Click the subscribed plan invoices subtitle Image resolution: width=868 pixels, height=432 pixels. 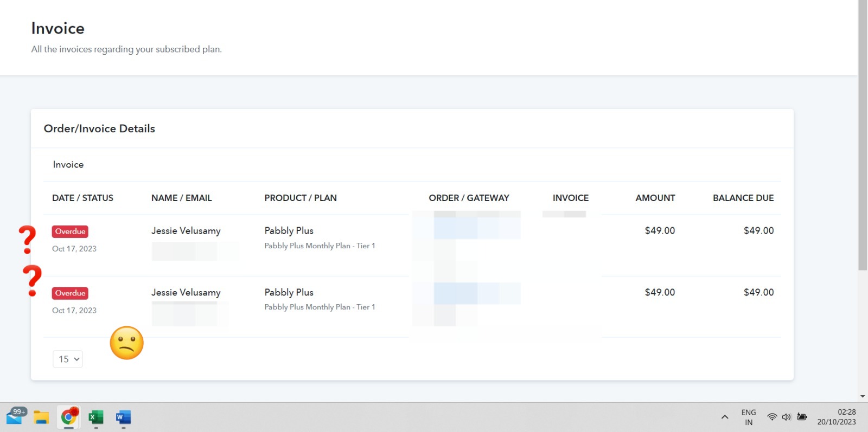(x=126, y=49)
